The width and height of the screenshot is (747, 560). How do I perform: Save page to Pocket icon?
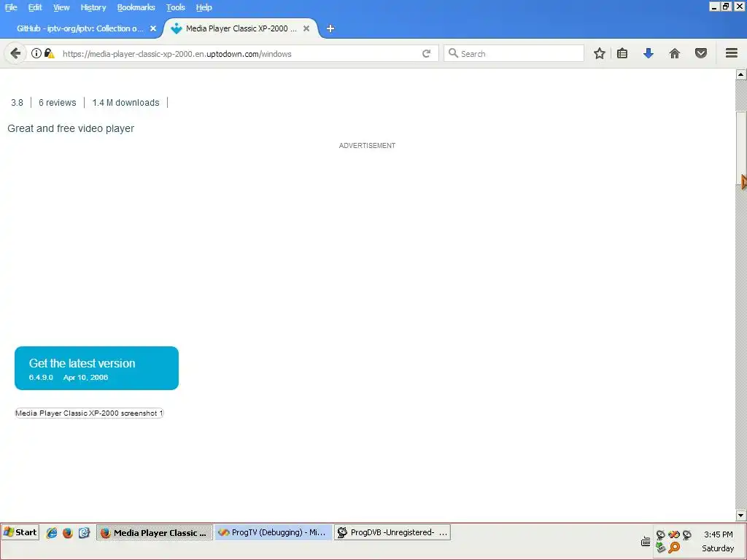701,53
